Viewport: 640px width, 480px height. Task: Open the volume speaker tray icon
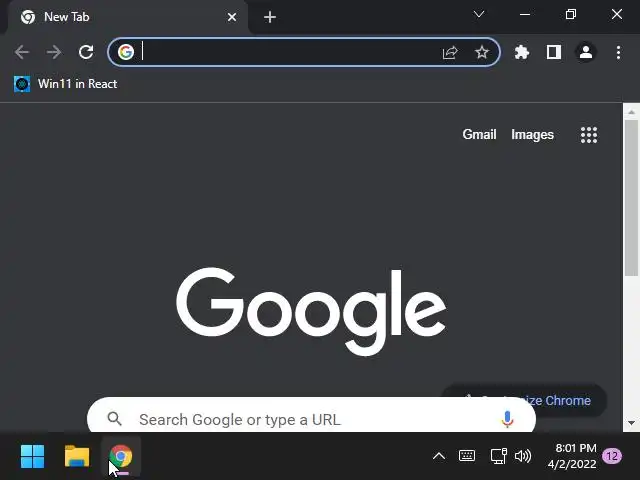[523, 456]
